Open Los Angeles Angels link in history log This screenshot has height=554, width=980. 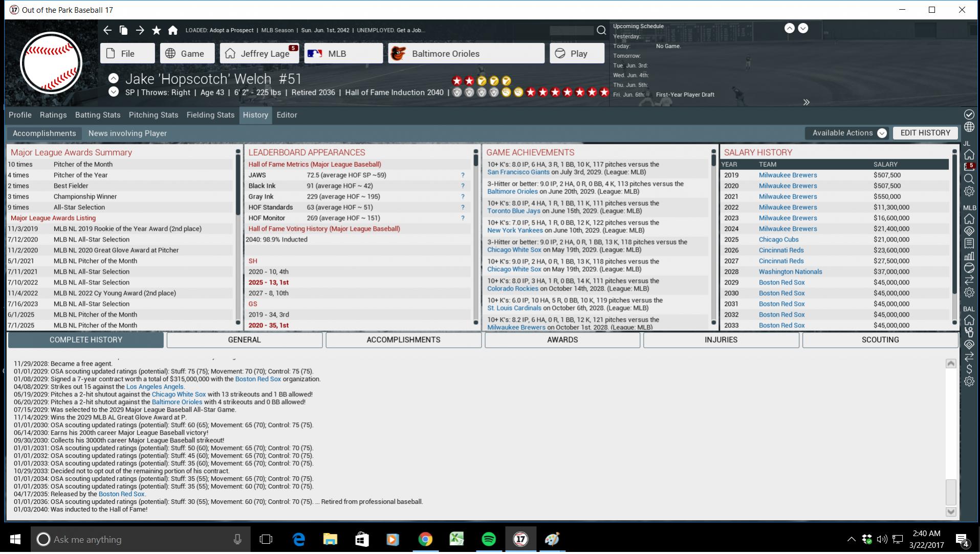pos(155,387)
